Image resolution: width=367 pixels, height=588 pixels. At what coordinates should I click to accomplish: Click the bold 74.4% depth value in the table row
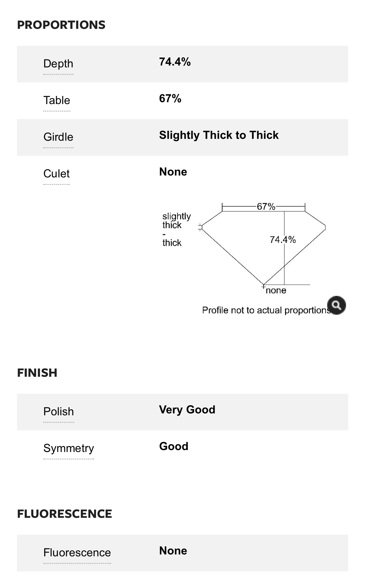coord(175,62)
